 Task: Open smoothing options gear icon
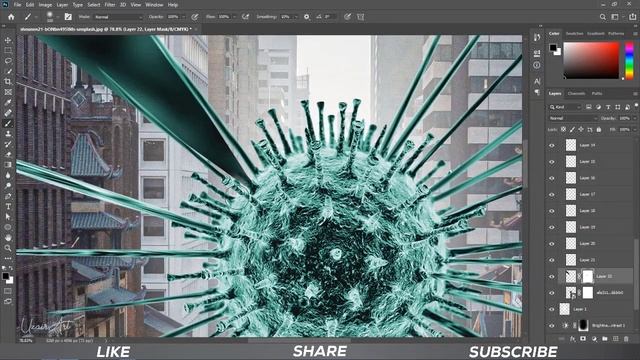coord(307,17)
